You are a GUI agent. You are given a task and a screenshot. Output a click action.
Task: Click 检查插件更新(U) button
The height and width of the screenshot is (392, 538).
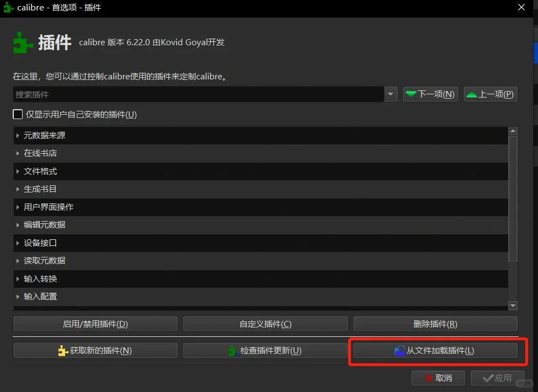coord(265,351)
